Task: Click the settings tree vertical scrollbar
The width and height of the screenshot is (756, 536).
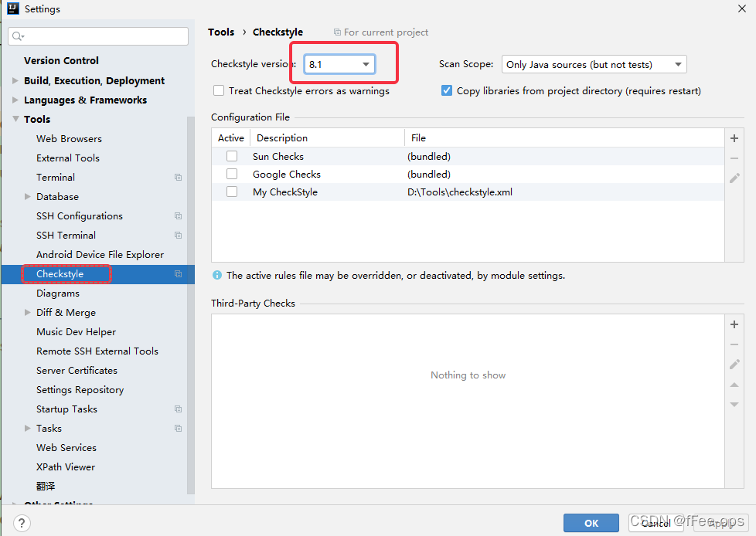Action: [191, 305]
